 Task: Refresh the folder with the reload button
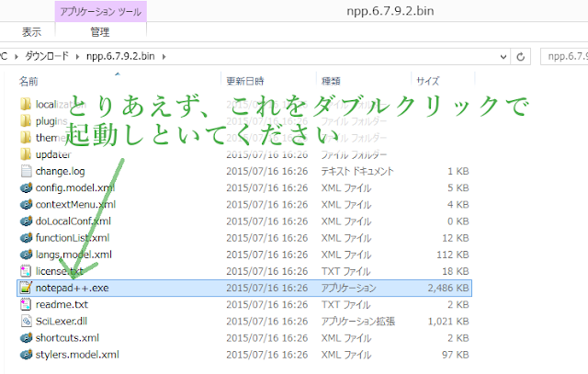(521, 57)
